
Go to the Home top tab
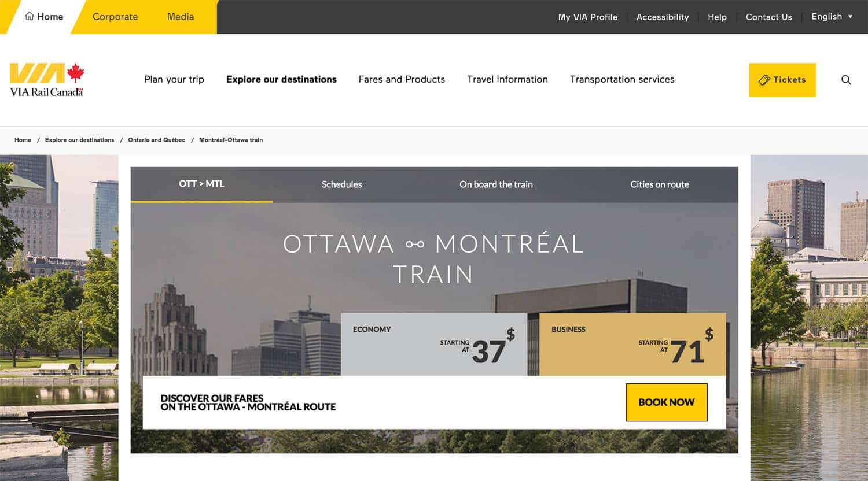coord(44,17)
